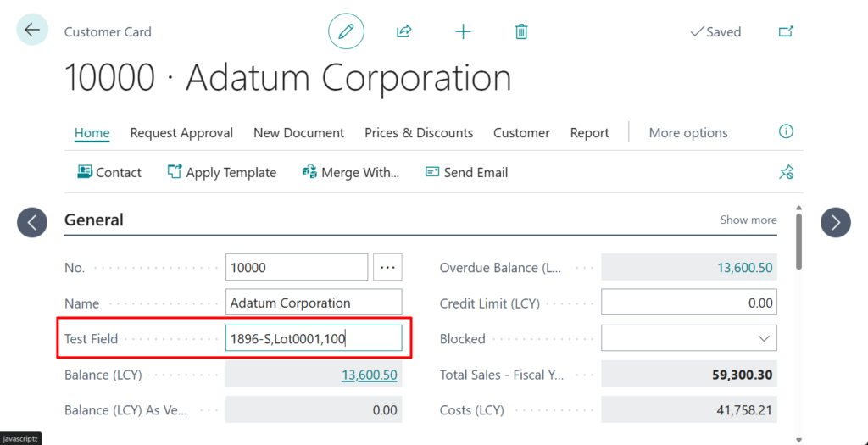This screenshot has width=868, height=445.
Task: Click into the Test Field input
Action: (x=313, y=339)
